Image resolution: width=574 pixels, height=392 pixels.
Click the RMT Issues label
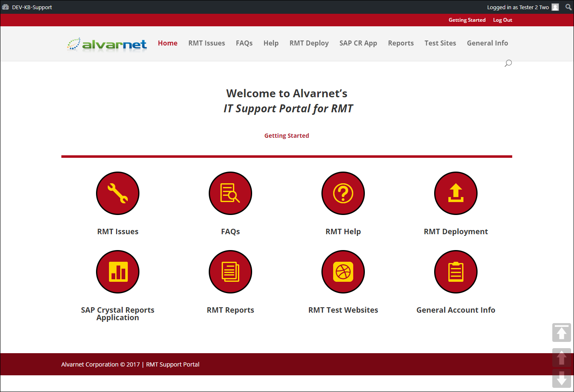coord(118,232)
